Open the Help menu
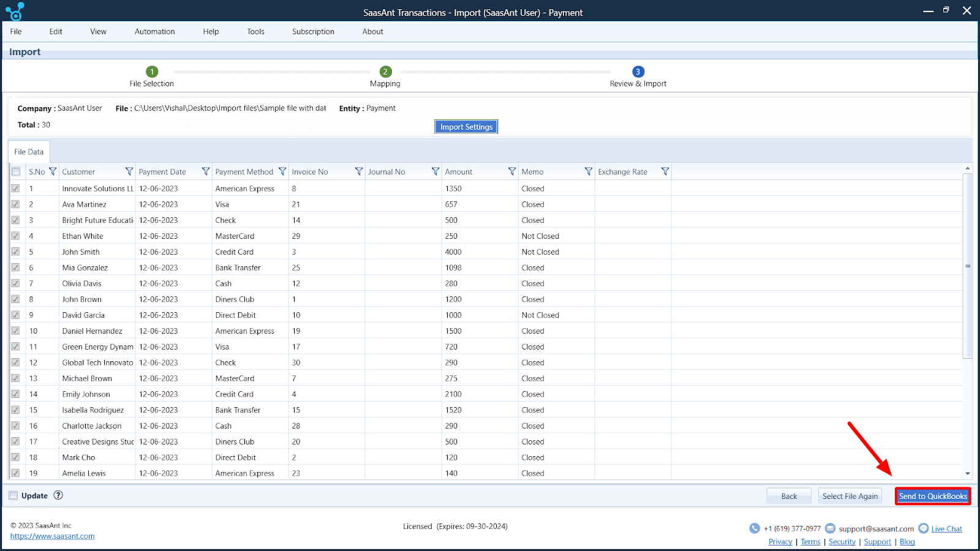 pos(211,31)
